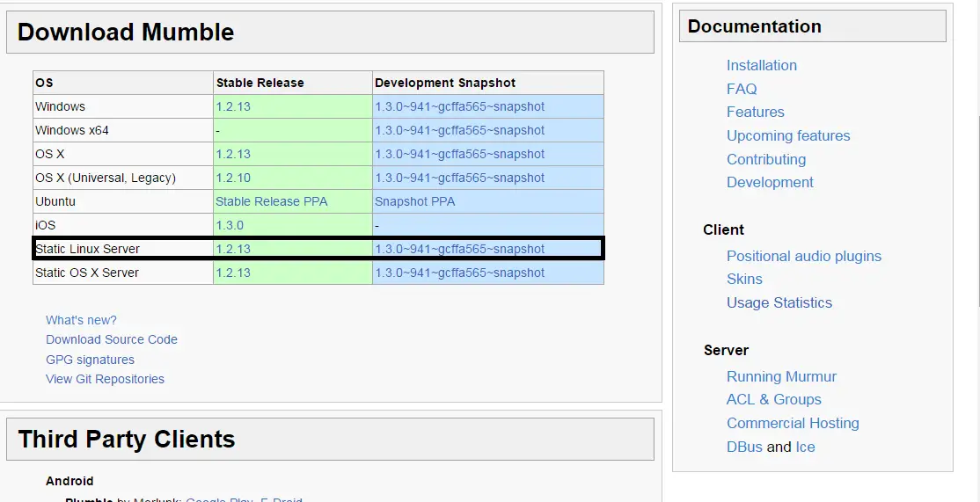Open GPG signatures link

(x=90, y=360)
